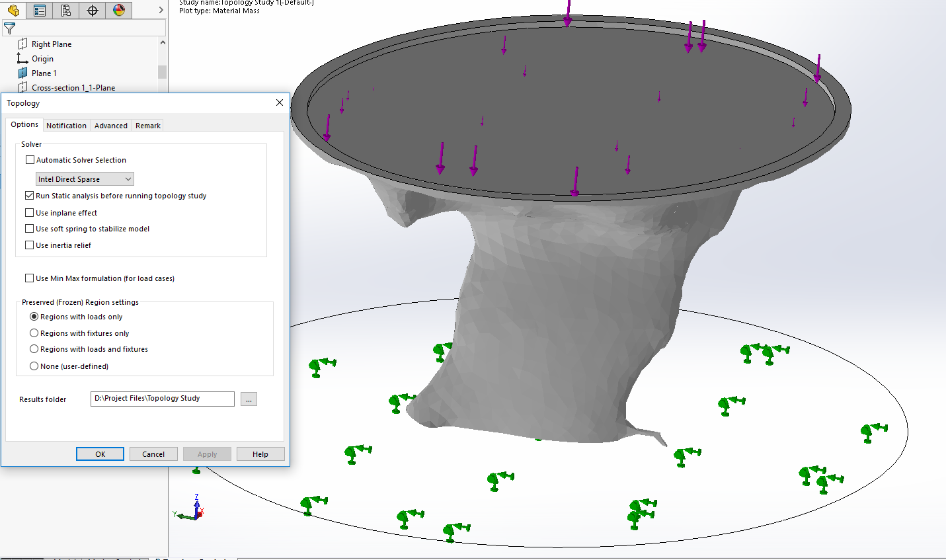Open the DimXpertManager crosshair tab
The width and height of the screenshot is (946, 560).
click(93, 10)
